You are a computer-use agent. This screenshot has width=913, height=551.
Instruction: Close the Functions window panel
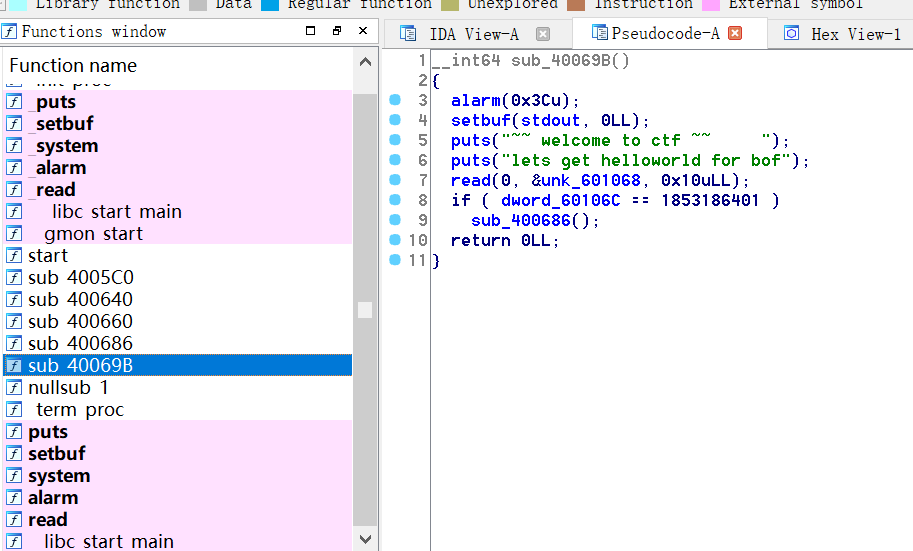(x=363, y=31)
